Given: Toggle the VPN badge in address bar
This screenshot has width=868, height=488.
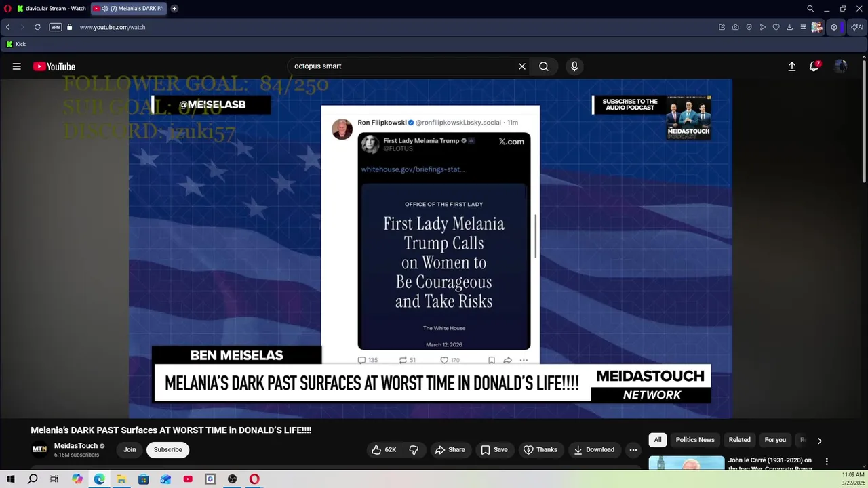Looking at the screenshot, I should 56,27.
